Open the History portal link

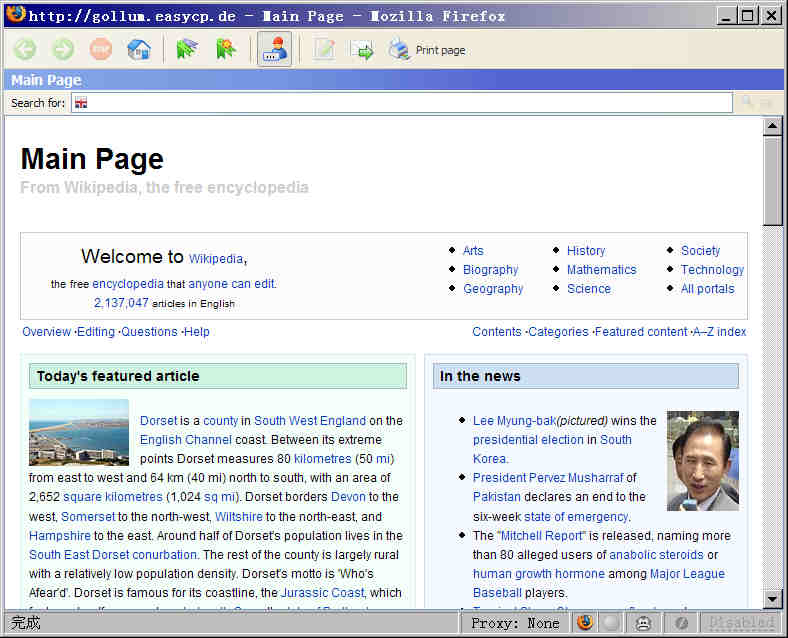pos(586,251)
